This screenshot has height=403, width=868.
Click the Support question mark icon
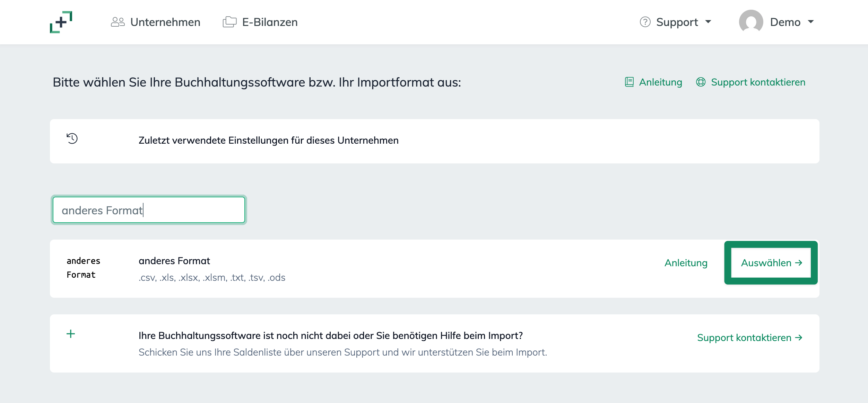pos(645,22)
